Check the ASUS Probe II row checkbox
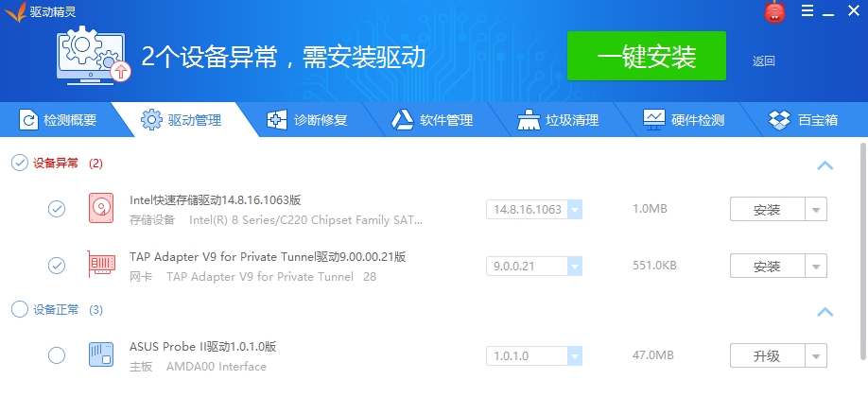Image resolution: width=868 pixels, height=397 pixels. pyautogui.click(x=57, y=354)
